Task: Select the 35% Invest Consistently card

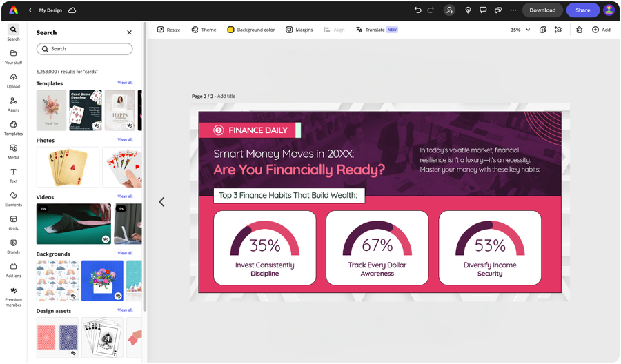Action: (x=264, y=247)
